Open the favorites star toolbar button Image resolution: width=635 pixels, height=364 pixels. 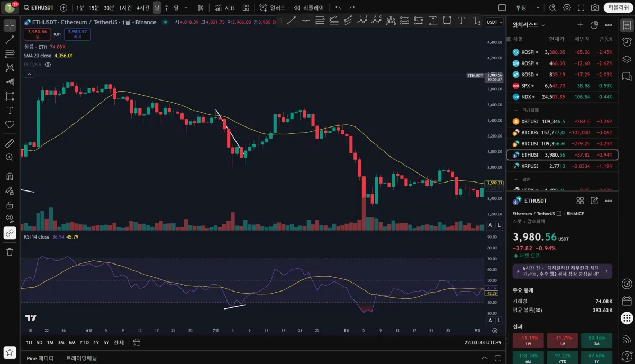pyautogui.click(x=10, y=352)
